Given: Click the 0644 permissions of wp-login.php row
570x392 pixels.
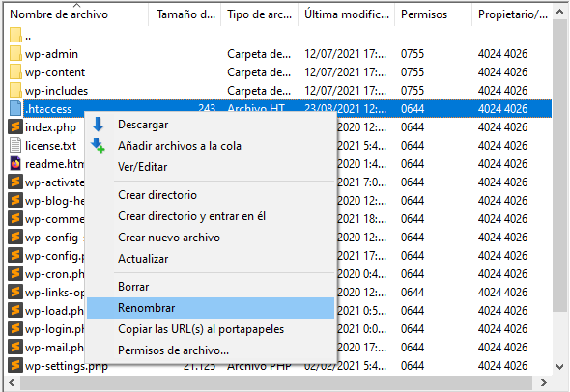Looking at the screenshot, I should (413, 329).
